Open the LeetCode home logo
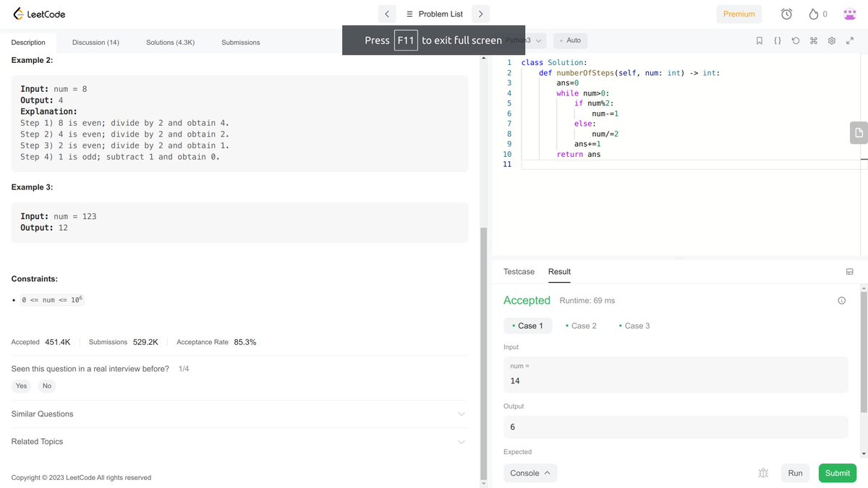868x488 pixels. click(41, 14)
